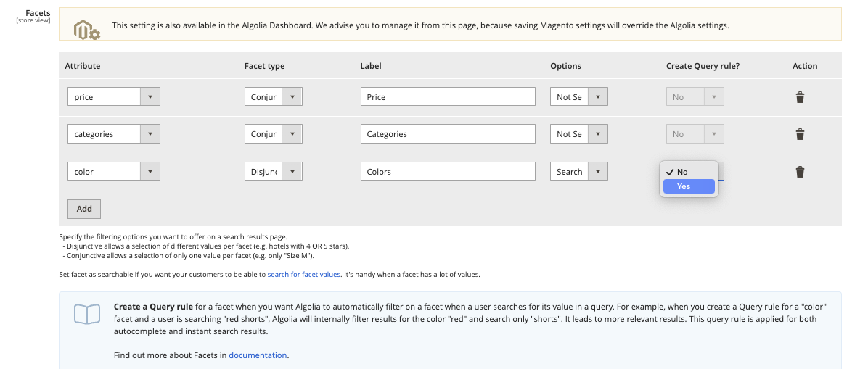Open Options dropdown in price row
This screenshot has width=868, height=369.
click(578, 97)
